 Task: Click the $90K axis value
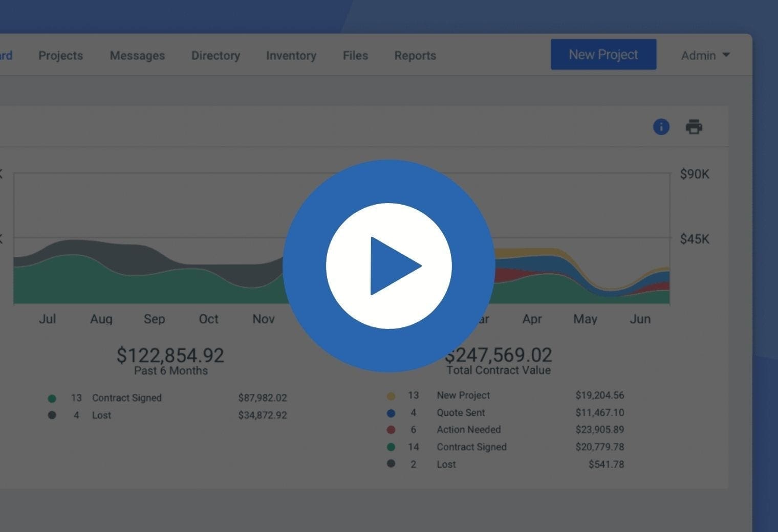[695, 174]
